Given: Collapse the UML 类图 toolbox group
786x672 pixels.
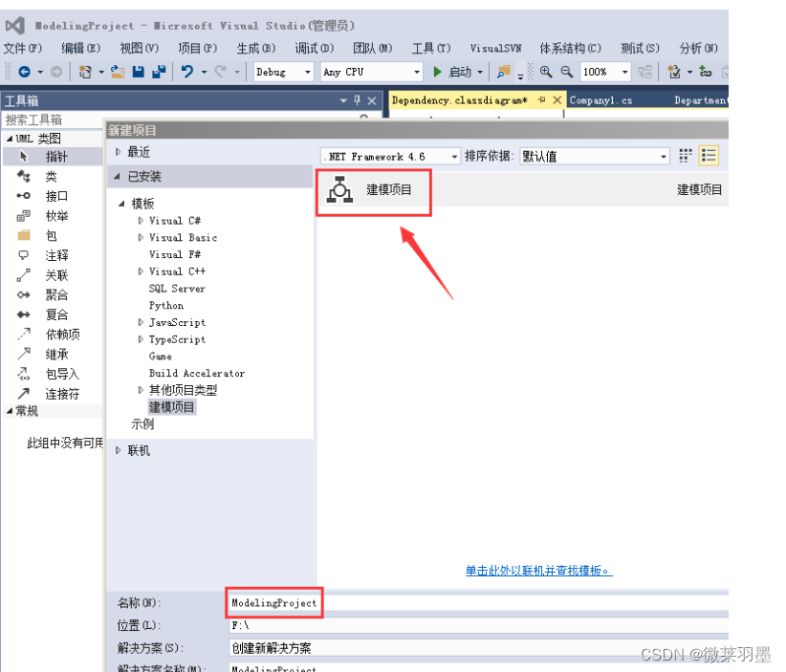Looking at the screenshot, I should 9,139.
